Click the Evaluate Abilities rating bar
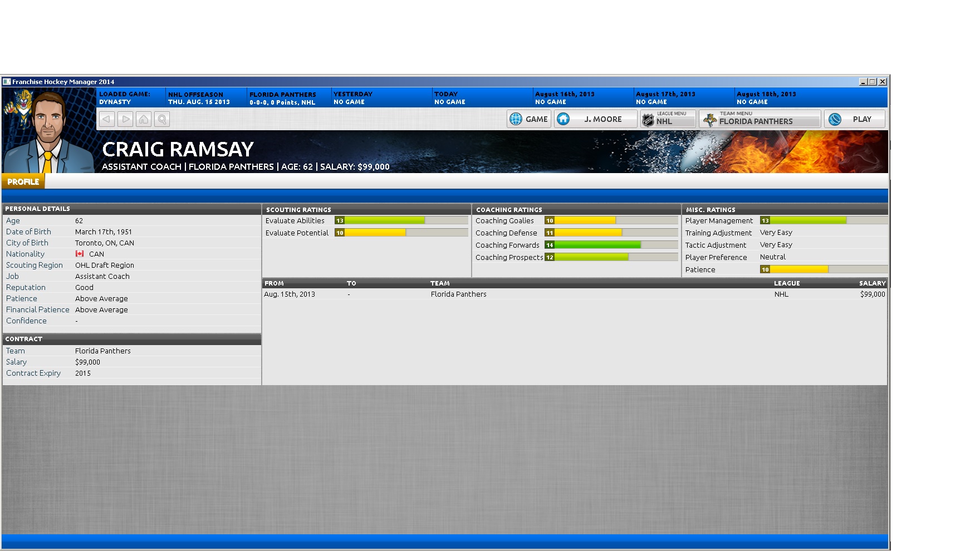Image resolution: width=980 pixels, height=551 pixels. coord(401,220)
